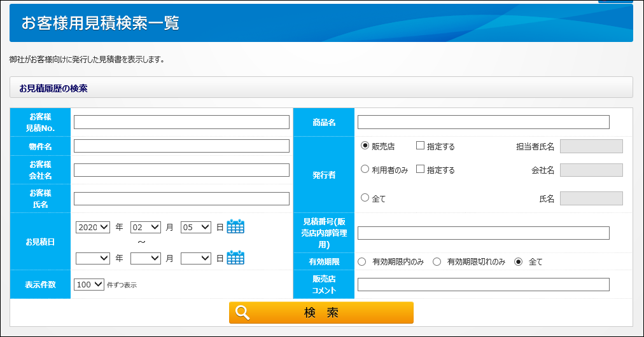644x337 pixels.
Task: Check 指定する box next to 利用者のみ
Action: pyautogui.click(x=420, y=169)
